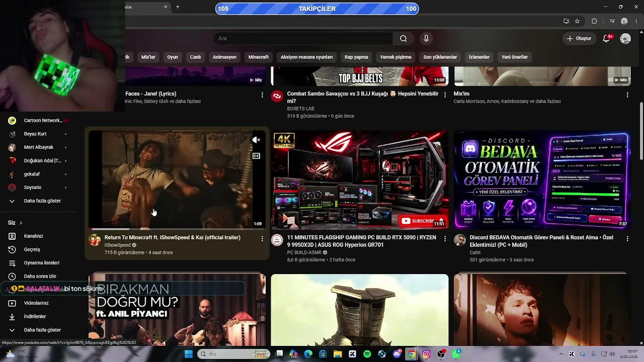Open options menu for Combat Sambo video

pos(445,95)
